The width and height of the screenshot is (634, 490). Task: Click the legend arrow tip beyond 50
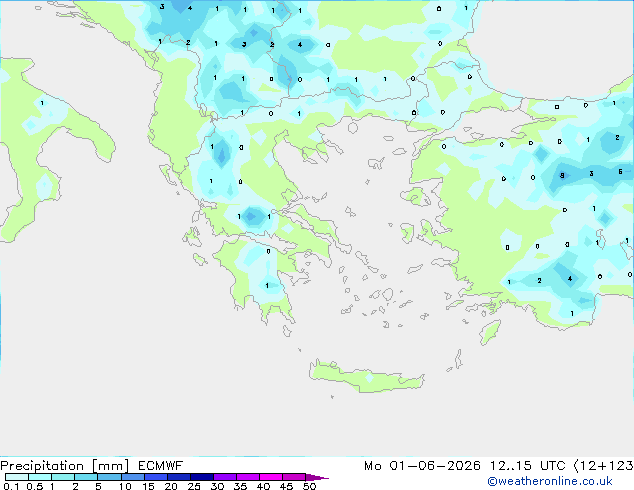[317, 477]
